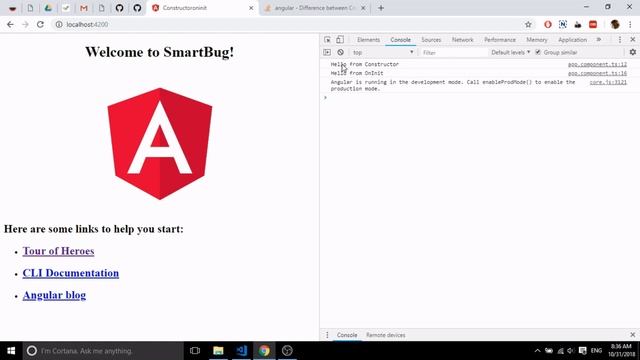Open the top context dropdown
The image size is (640, 360).
383,52
